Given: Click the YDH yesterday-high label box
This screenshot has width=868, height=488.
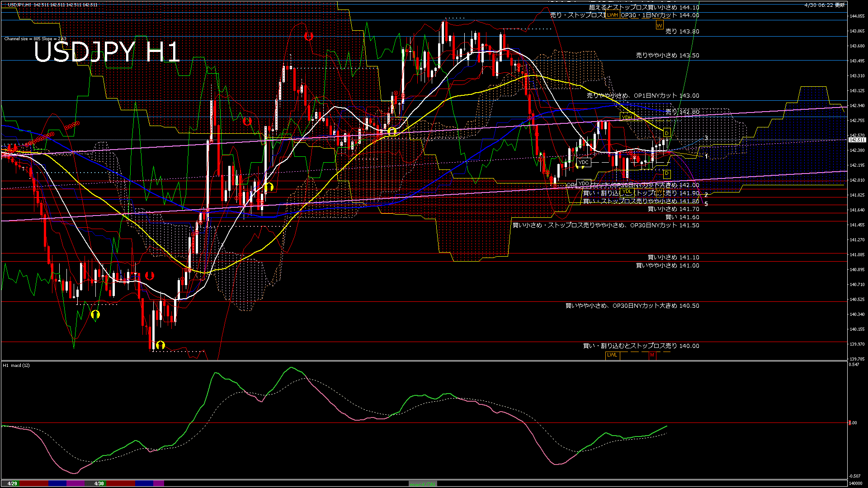Looking at the screenshot, I should click(x=627, y=117).
